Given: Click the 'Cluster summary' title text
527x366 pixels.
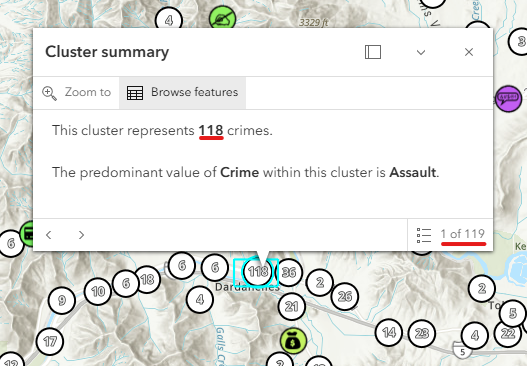Looking at the screenshot, I should point(107,52).
